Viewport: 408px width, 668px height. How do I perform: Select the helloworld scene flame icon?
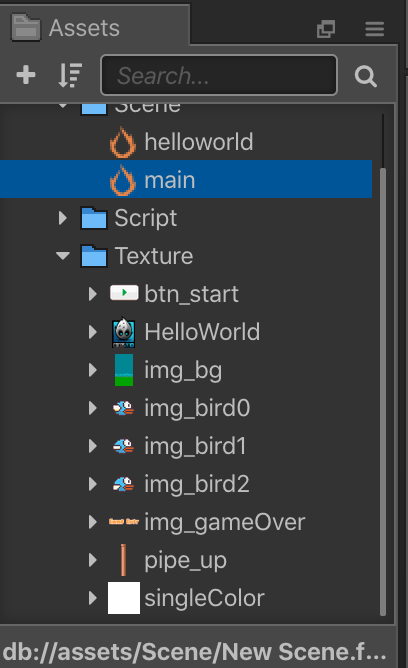(123, 142)
